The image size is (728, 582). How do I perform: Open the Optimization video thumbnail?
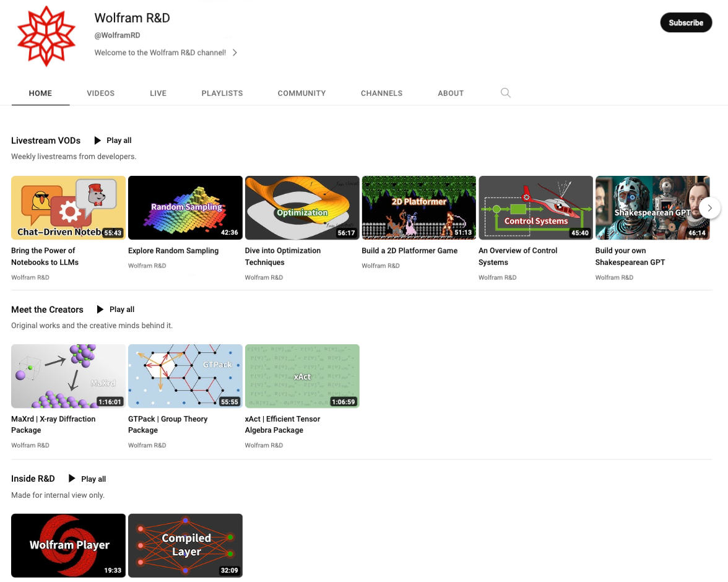(302, 207)
